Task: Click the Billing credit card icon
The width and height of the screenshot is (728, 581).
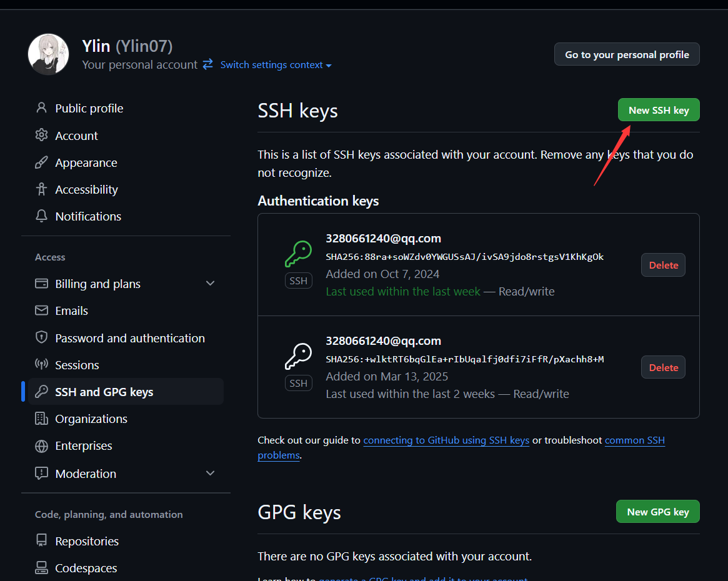Action: pos(41,283)
